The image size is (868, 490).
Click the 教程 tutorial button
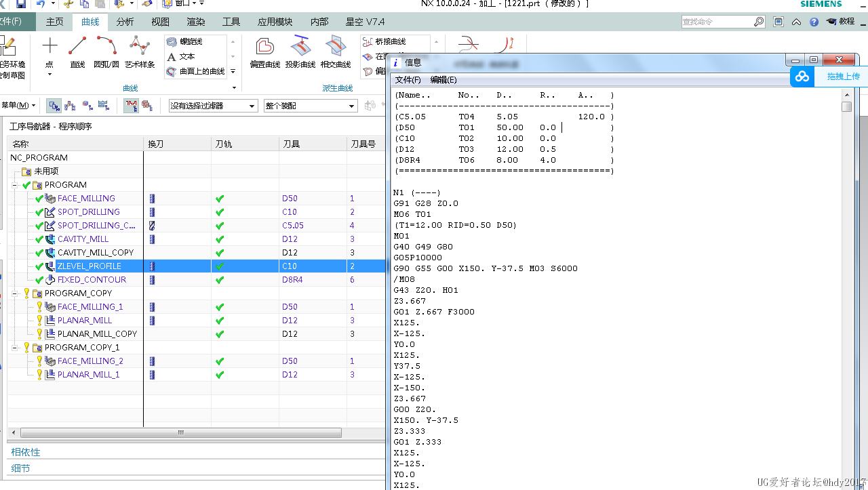[841, 22]
